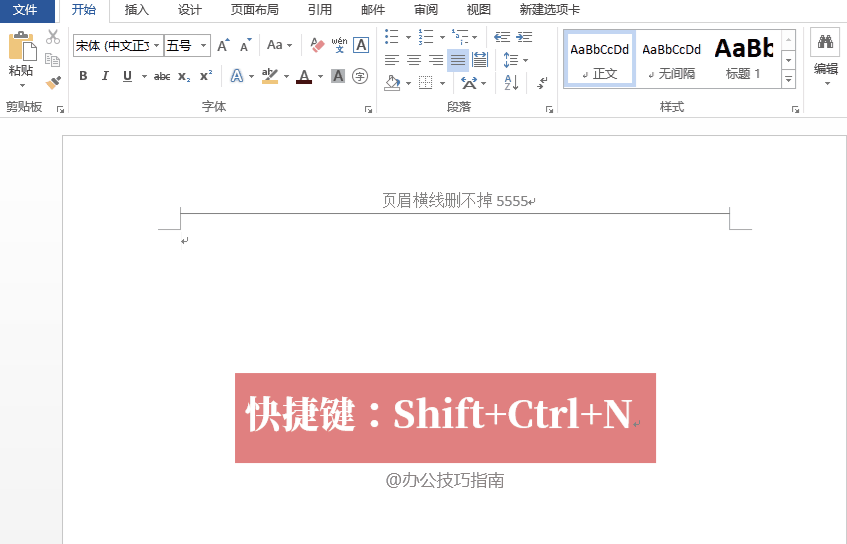Open the Find binoculars icon
The image size is (847, 544).
(x=825, y=42)
